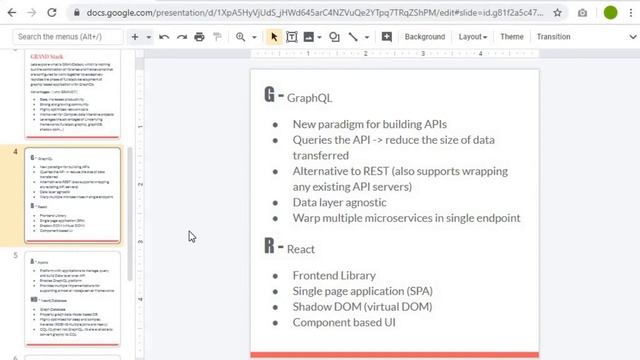
Task: Click the filmstrip vertical scrollbar
Action: [x=130, y=214]
